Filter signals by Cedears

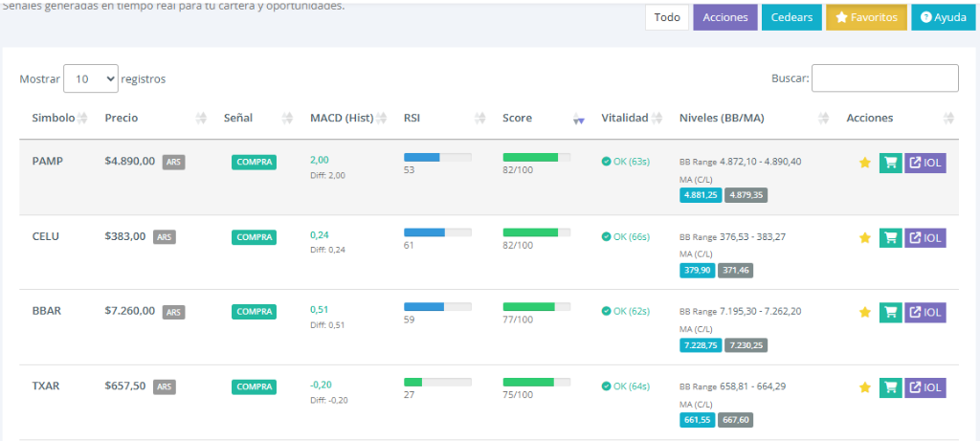point(791,17)
